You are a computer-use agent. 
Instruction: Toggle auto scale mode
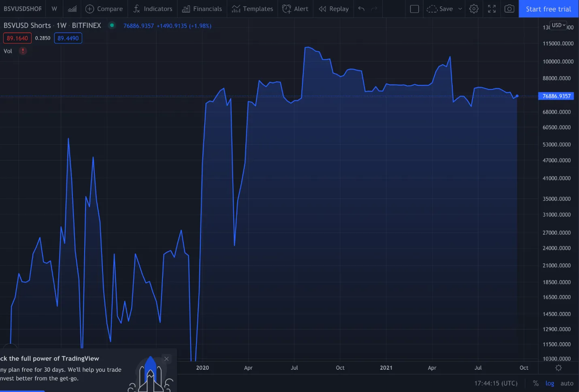[x=567, y=383]
